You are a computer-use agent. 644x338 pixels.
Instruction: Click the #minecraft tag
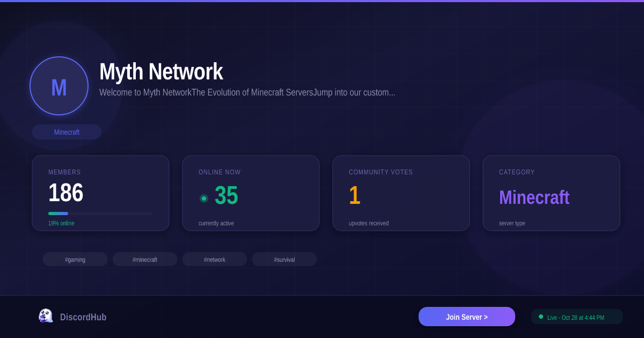click(145, 259)
